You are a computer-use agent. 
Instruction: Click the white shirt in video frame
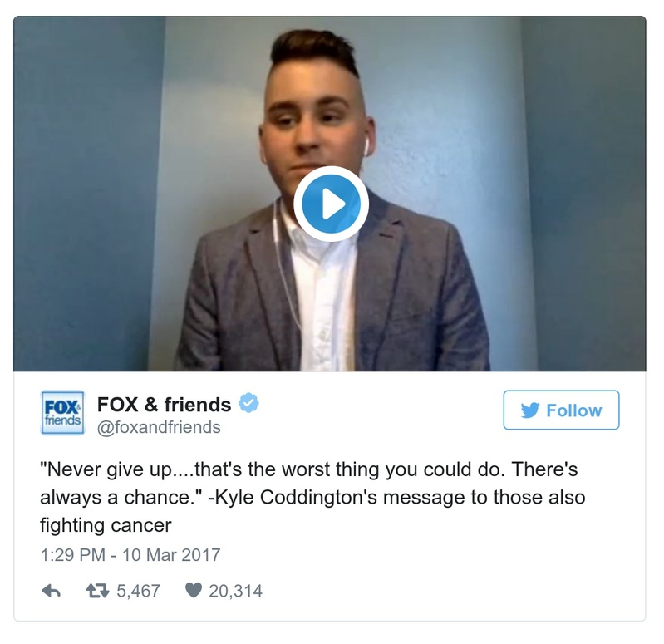coord(324,305)
